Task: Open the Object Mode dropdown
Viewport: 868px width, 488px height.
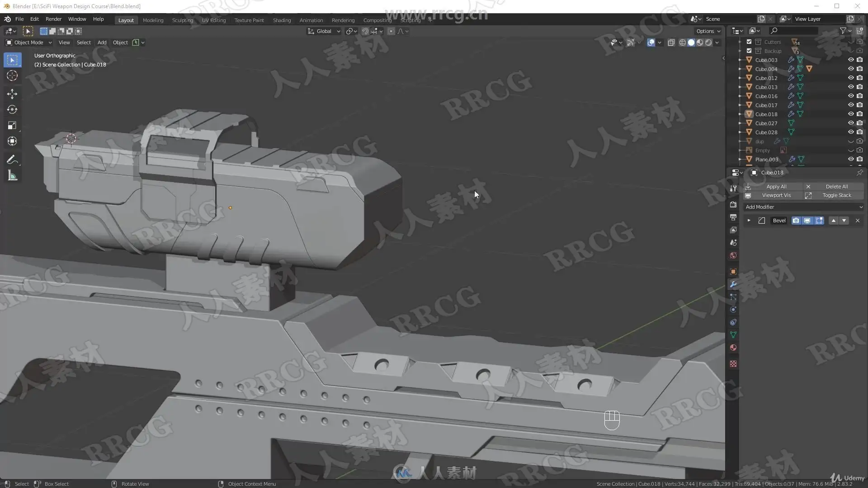Action: coord(29,42)
